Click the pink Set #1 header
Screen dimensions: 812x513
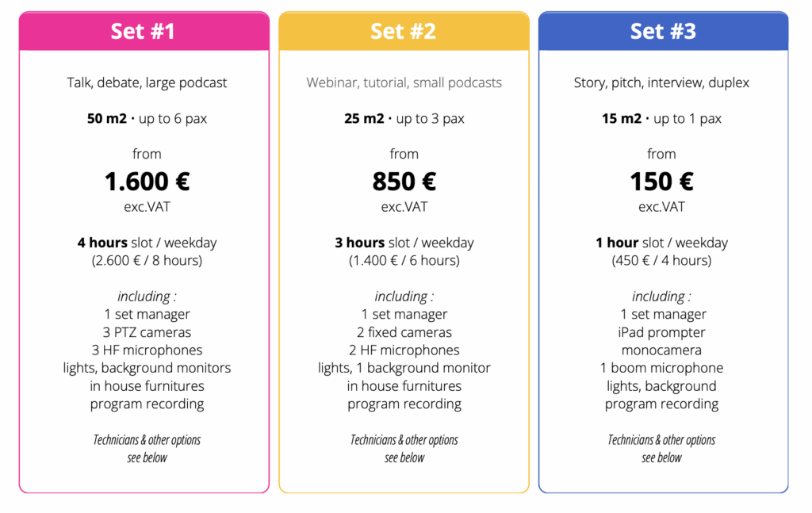[x=144, y=31]
